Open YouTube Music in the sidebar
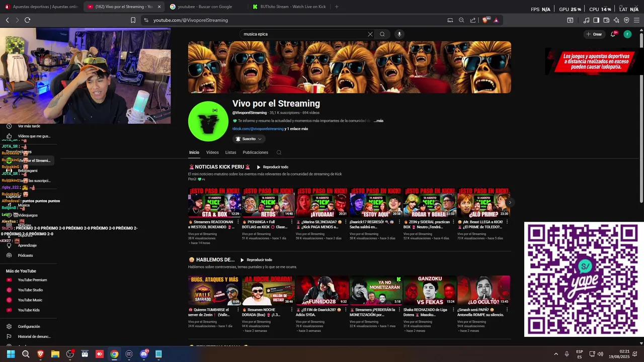Image resolution: width=644 pixels, height=362 pixels. (x=30, y=300)
